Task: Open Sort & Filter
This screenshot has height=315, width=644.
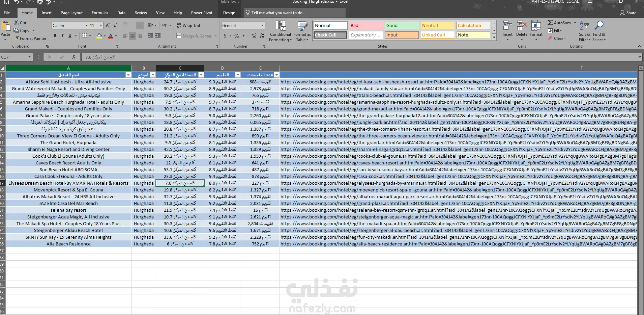Action: click(584, 31)
